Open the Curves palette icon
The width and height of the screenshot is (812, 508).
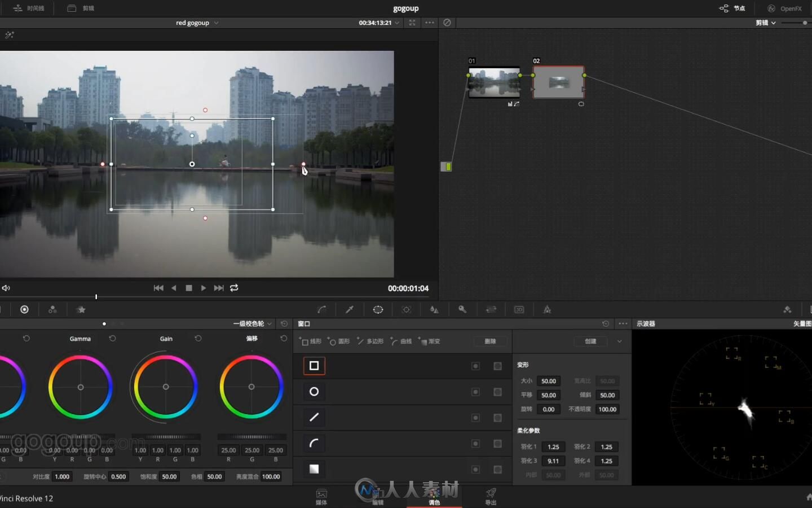pos(321,309)
